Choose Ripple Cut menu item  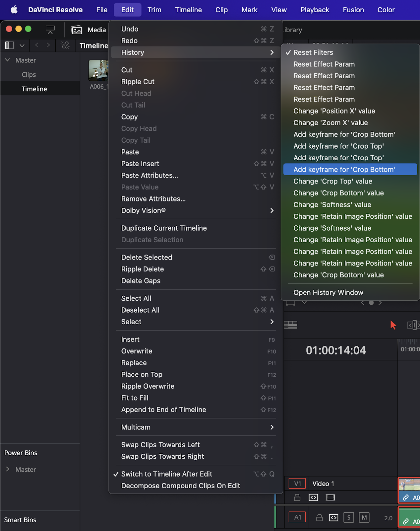[196, 82]
